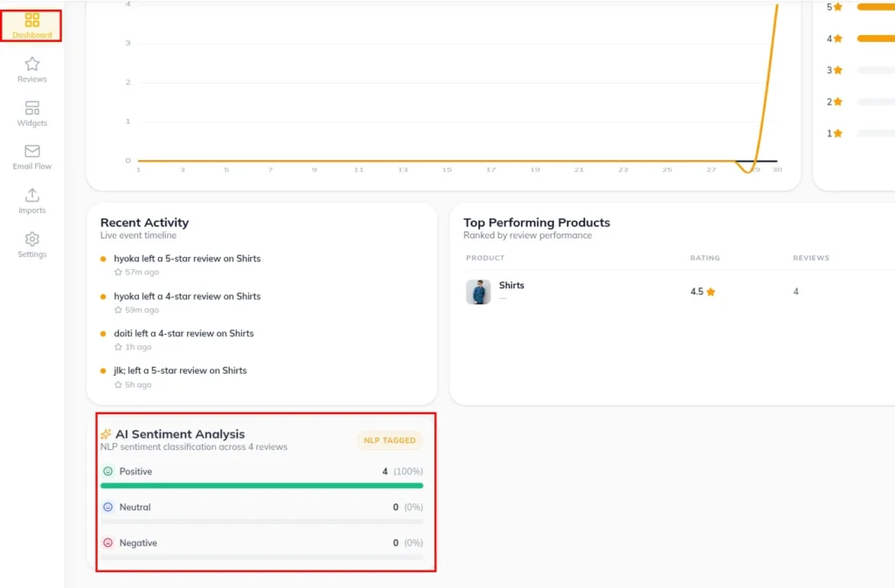
Task: Click the star icon next to 5h ago
Action: coord(118,385)
